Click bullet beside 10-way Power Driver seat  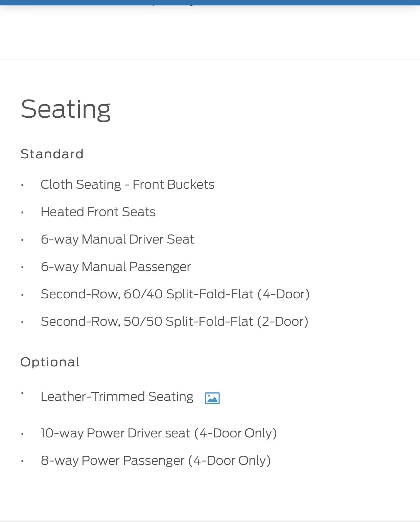tap(22, 434)
